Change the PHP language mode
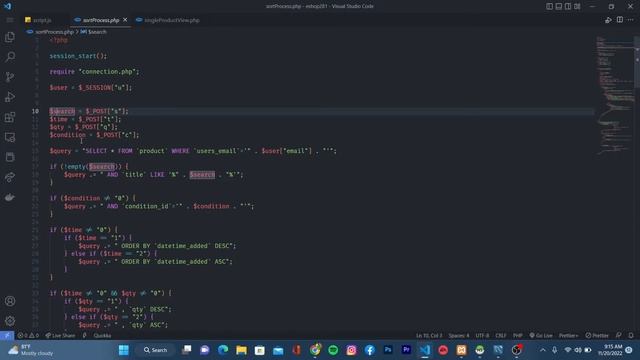The width and height of the screenshot is (640, 360). 518,336
